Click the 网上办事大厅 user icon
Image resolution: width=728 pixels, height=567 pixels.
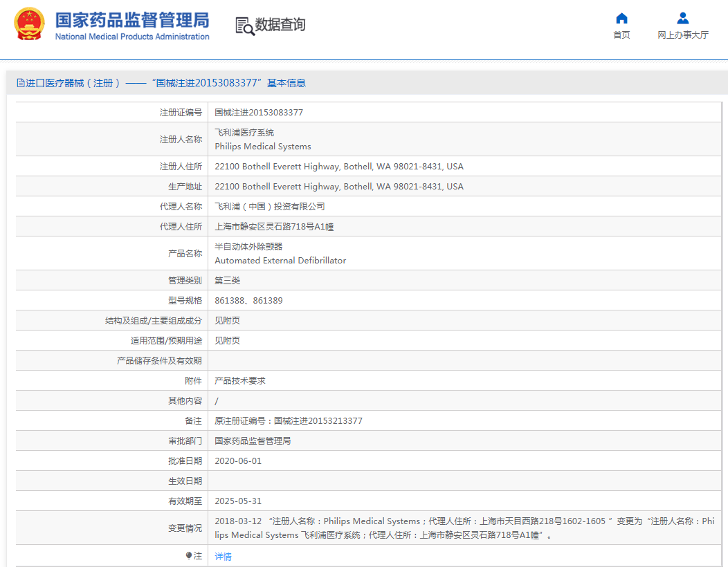pos(682,19)
